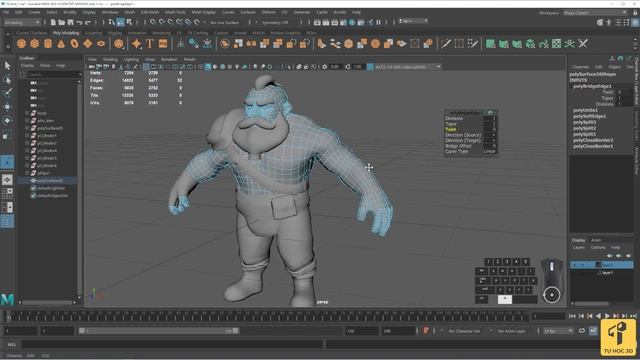
Task: Go to start of playback range
Action: (x=573, y=316)
